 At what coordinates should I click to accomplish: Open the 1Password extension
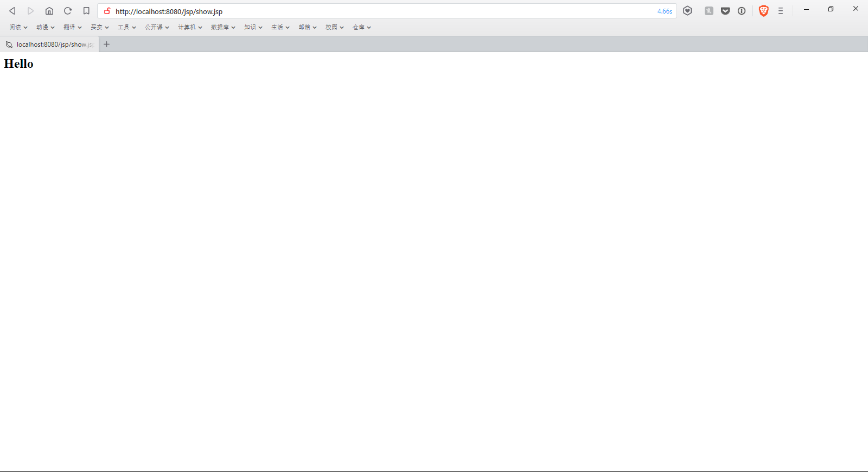click(x=742, y=11)
